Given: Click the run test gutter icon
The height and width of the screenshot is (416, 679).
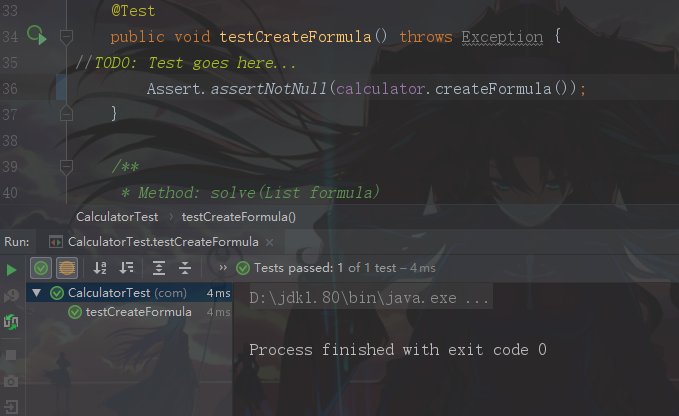Looking at the screenshot, I should 37,37.
